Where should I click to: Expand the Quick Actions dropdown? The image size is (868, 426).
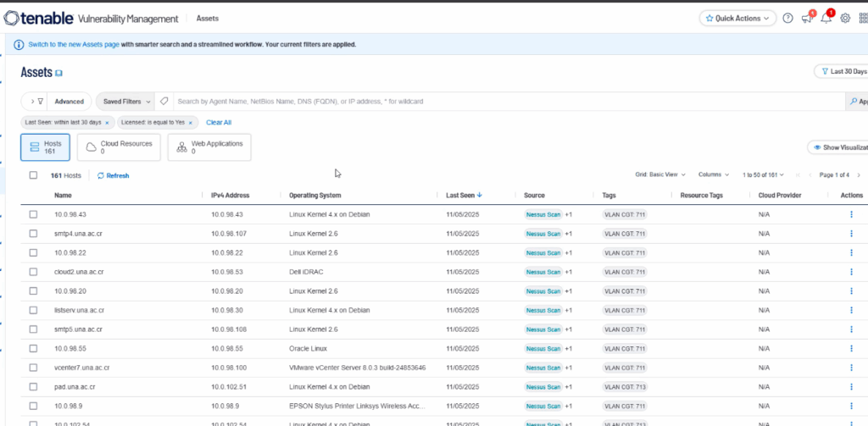click(737, 18)
